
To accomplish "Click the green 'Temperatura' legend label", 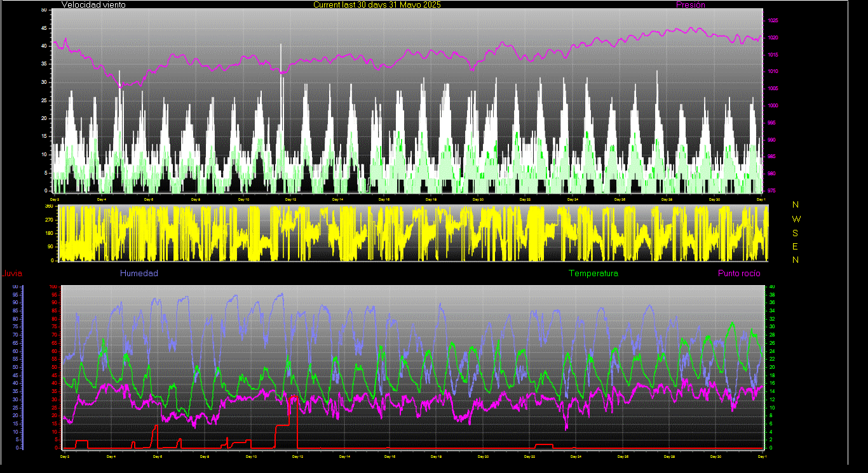I will 593,274.
